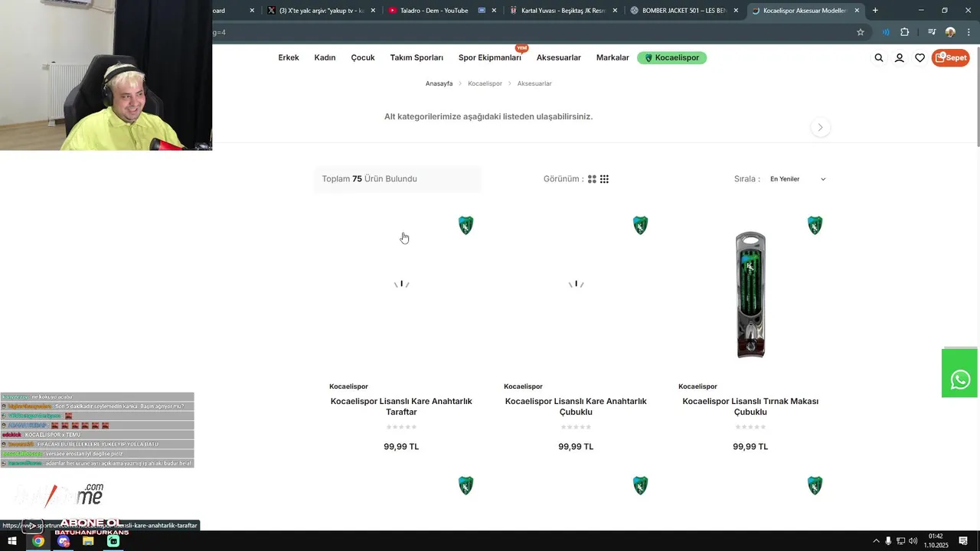This screenshot has width=980, height=551.
Task: Click the star rating under Tırnak Makası Çubuklu
Action: [750, 427]
